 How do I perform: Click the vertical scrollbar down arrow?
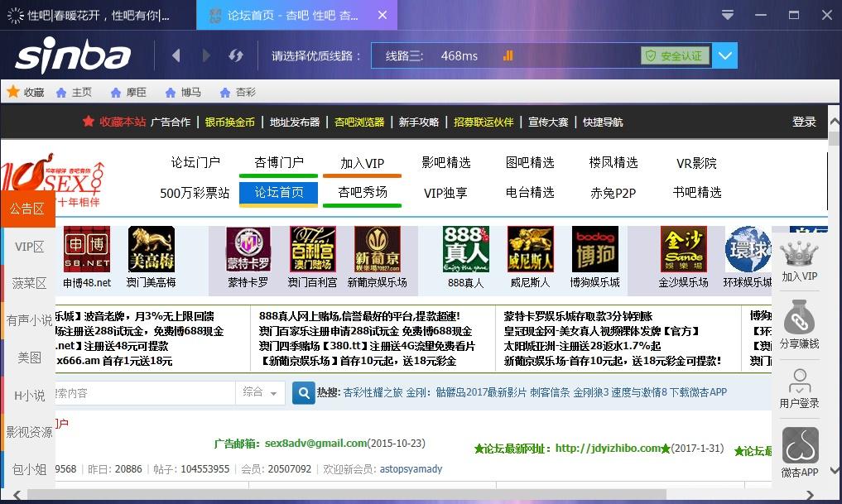(x=834, y=471)
